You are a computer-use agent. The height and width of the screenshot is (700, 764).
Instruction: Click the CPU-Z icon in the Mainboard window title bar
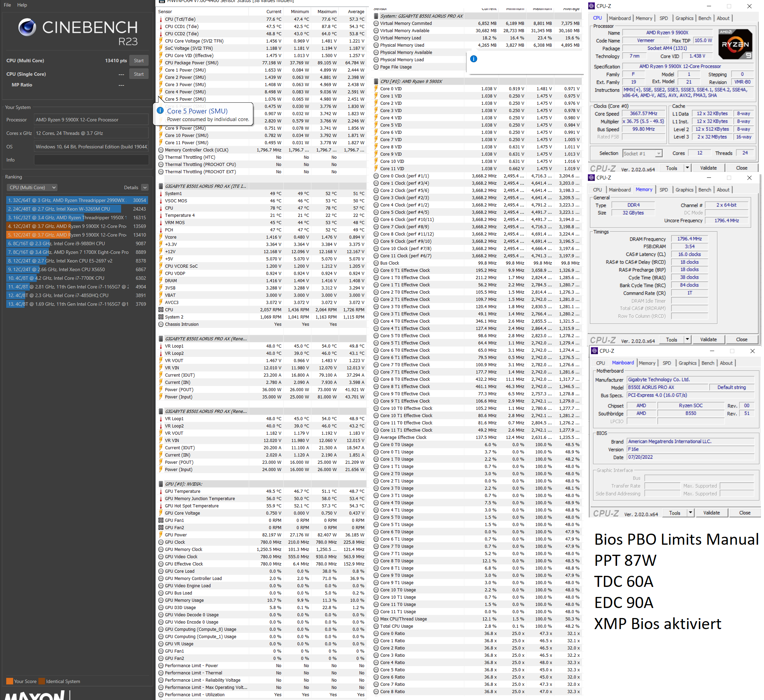pos(594,351)
